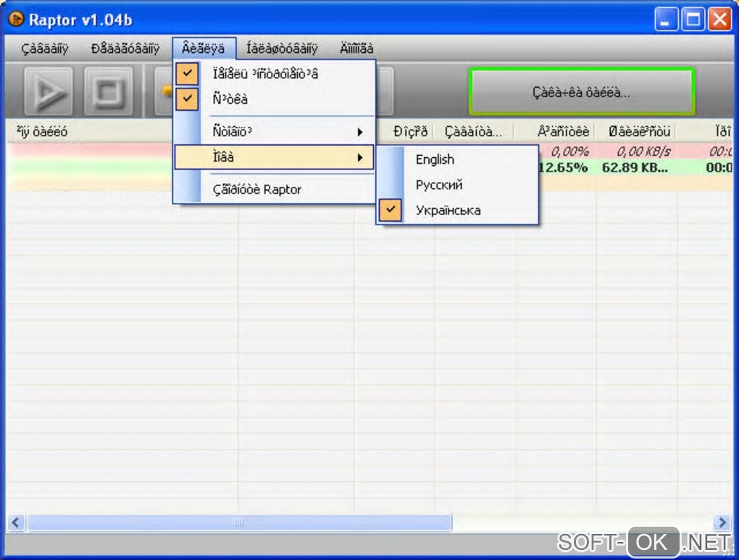Click the Stop toolbar icon
Image resolution: width=739 pixels, height=560 pixels.
point(109,91)
